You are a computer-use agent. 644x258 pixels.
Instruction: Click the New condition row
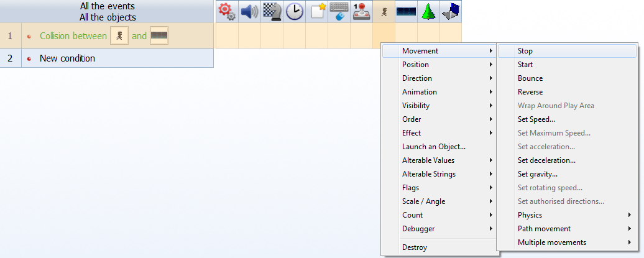coord(117,58)
